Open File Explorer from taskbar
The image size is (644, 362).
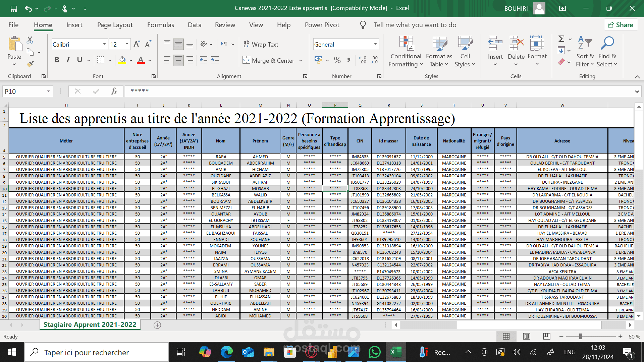tap(269, 352)
